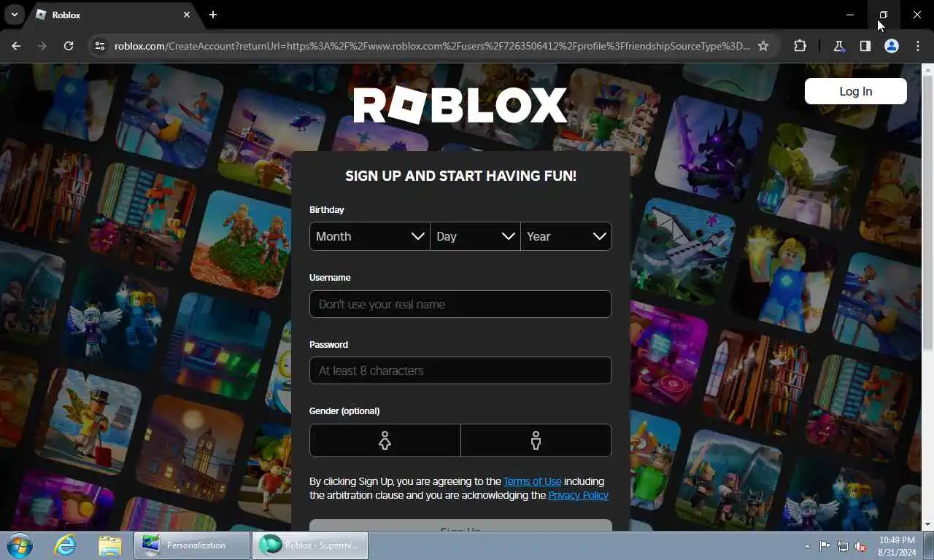
Task: Restore down the Chrome window
Action: pyautogui.click(x=884, y=15)
